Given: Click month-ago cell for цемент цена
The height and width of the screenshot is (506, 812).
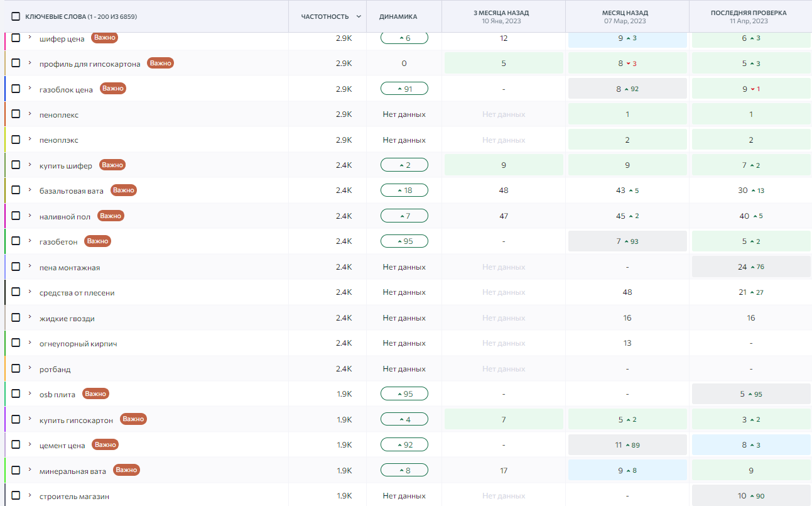Looking at the screenshot, I should [x=627, y=445].
